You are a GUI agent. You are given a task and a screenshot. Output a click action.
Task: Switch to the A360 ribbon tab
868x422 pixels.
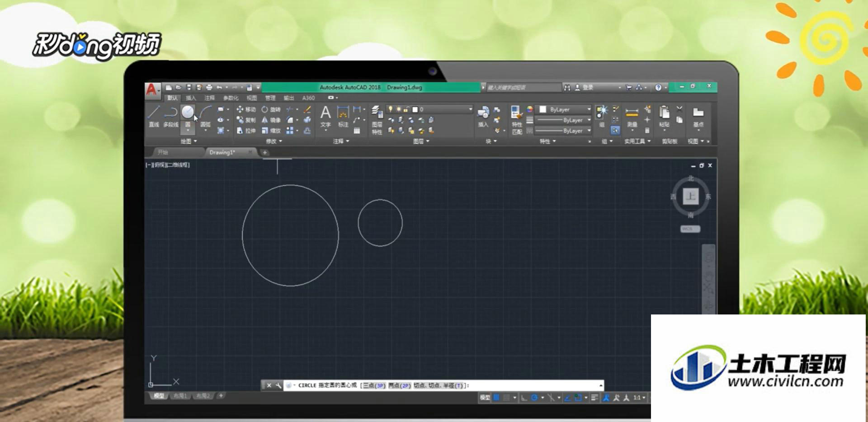coord(308,98)
